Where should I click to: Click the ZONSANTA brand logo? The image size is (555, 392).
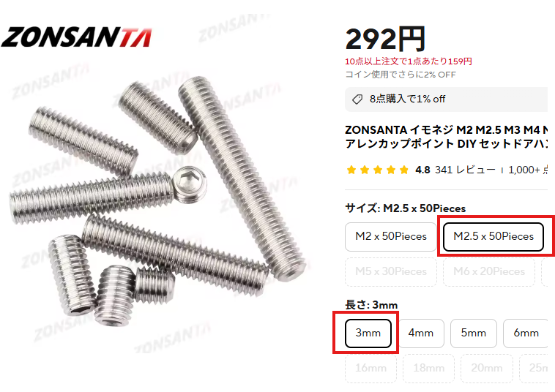(76, 37)
